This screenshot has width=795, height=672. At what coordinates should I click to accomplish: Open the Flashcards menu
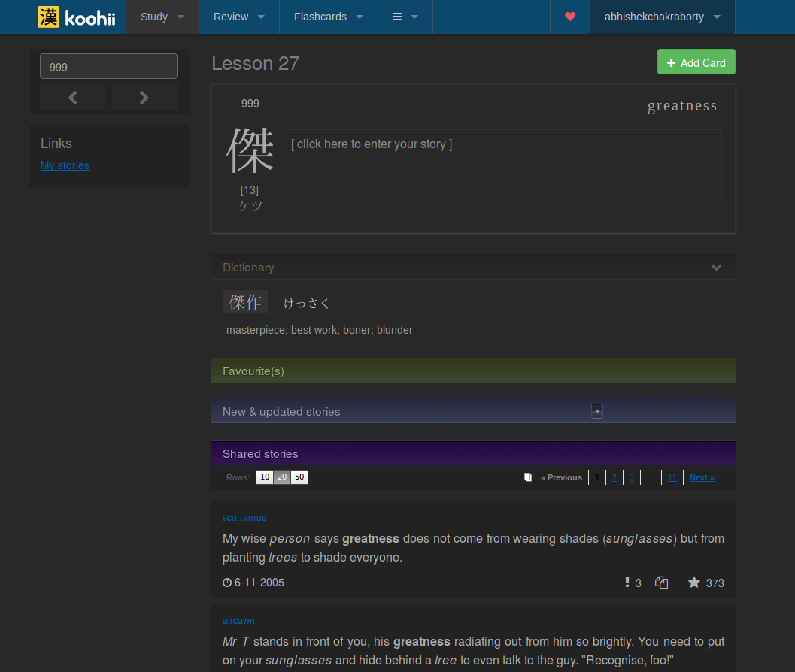328,17
